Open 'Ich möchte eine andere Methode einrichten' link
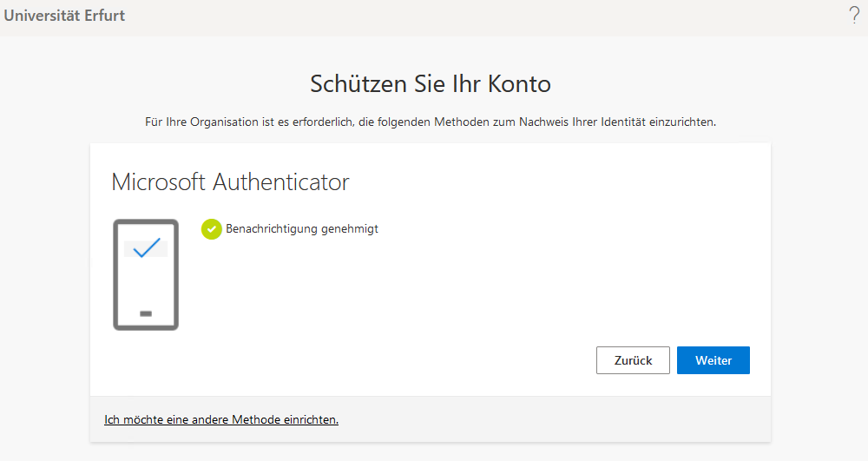 click(221, 419)
